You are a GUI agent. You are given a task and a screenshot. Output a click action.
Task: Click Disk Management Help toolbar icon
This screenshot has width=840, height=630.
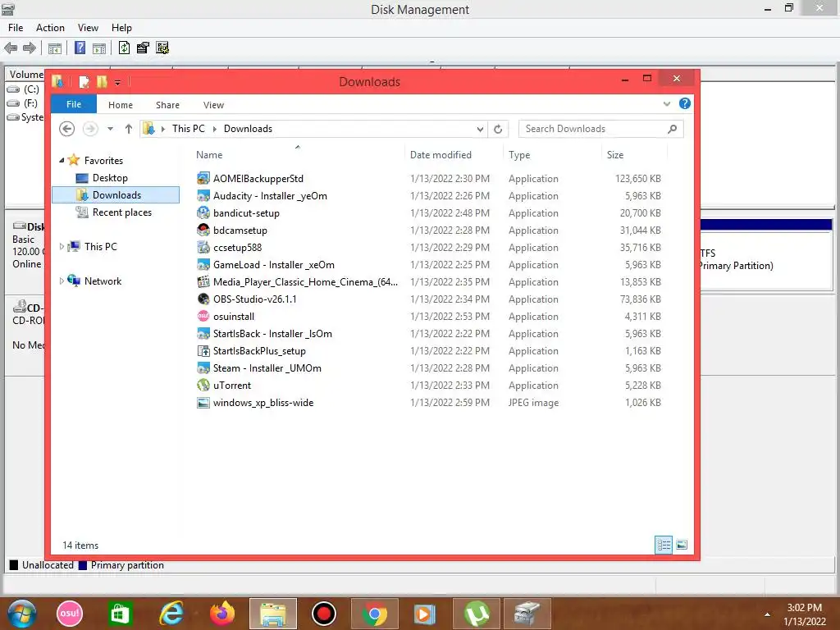tap(80, 48)
